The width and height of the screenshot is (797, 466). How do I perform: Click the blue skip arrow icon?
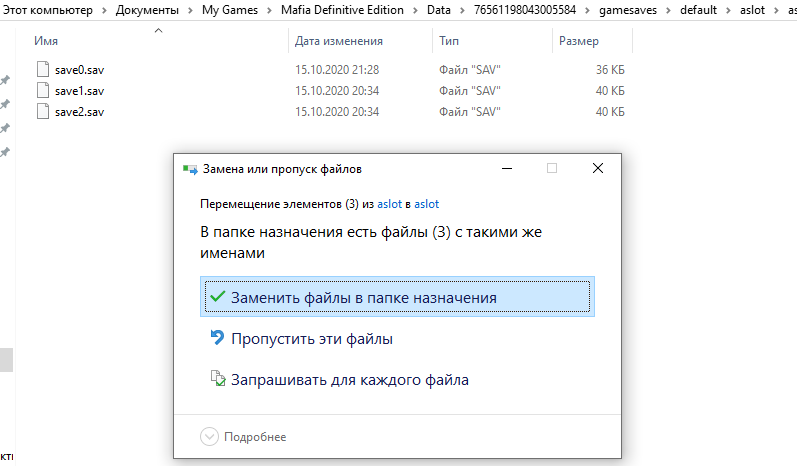217,338
